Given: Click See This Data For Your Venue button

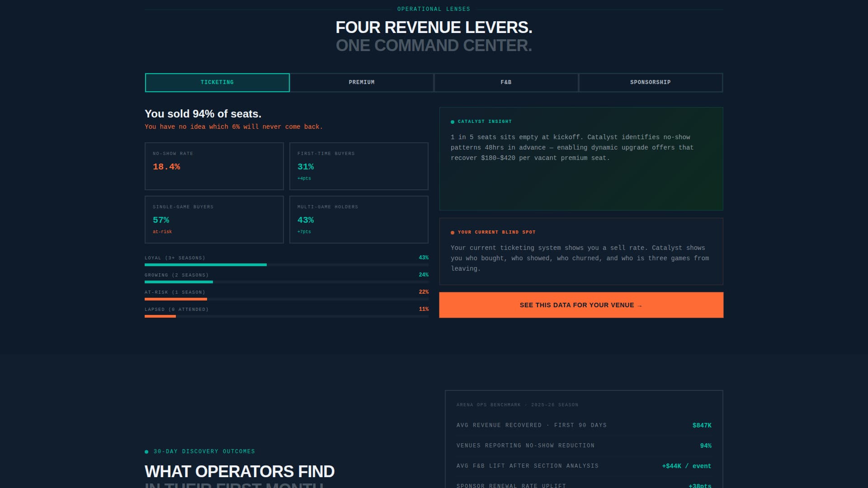Looking at the screenshot, I should click(x=581, y=305).
